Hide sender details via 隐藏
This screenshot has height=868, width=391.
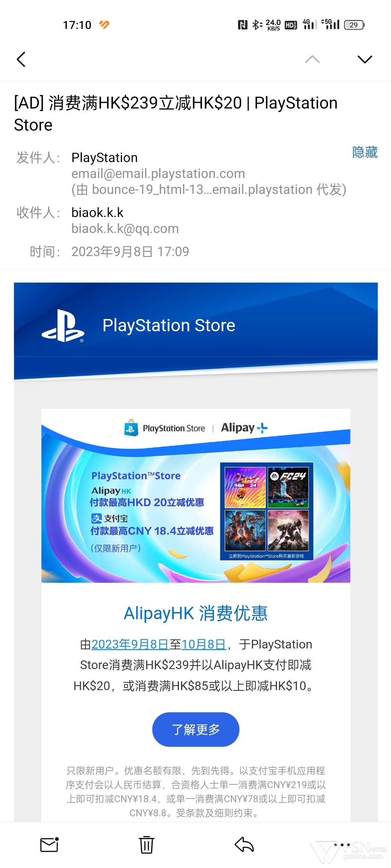(x=365, y=152)
